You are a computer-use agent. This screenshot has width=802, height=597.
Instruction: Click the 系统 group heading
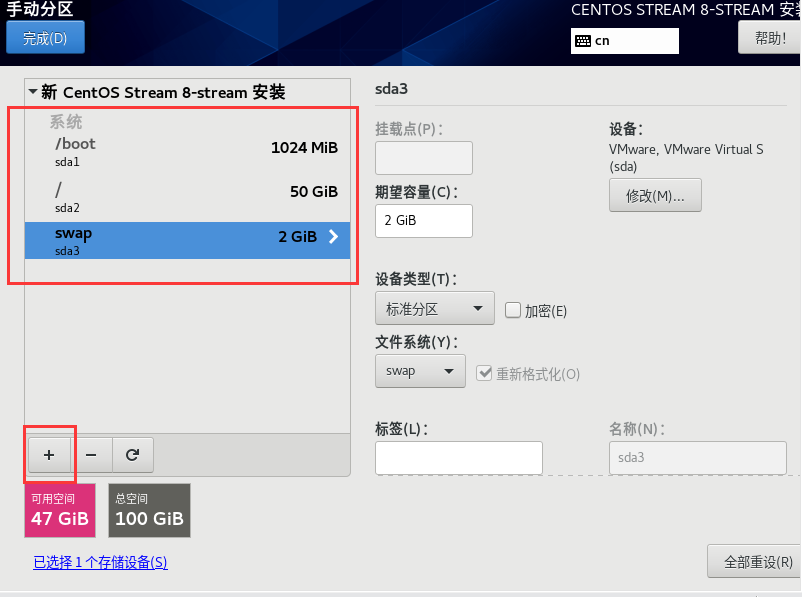click(65, 122)
